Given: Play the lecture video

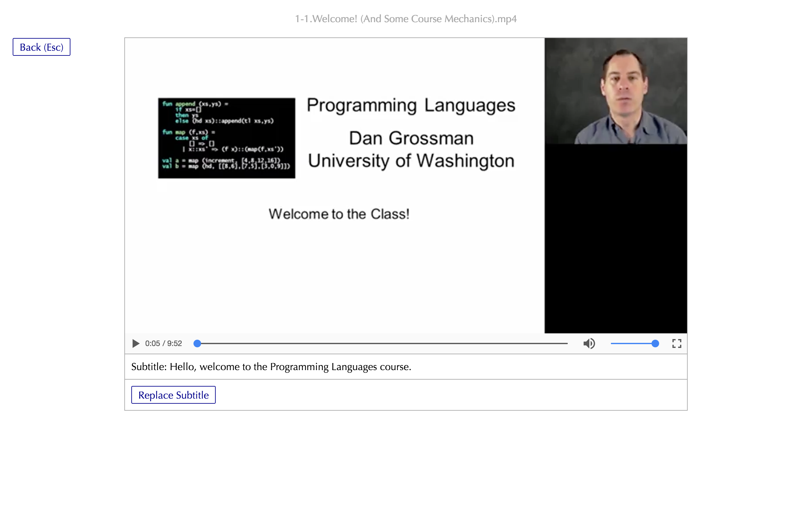Looking at the screenshot, I should point(135,343).
